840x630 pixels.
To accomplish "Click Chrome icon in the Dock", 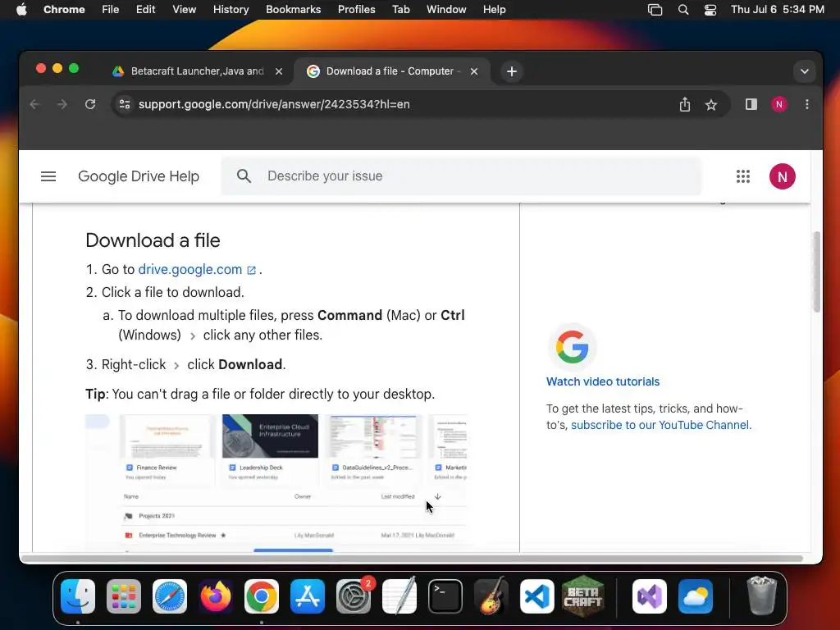I will tap(262, 596).
